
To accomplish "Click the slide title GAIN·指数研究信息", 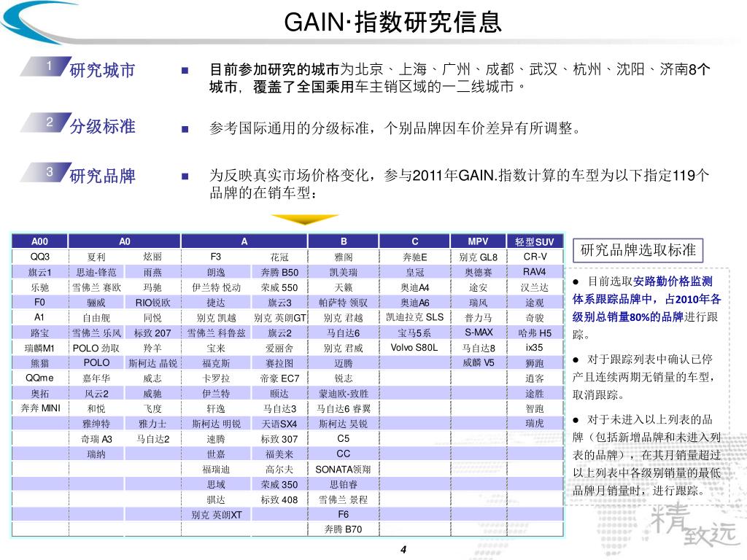I will [393, 23].
